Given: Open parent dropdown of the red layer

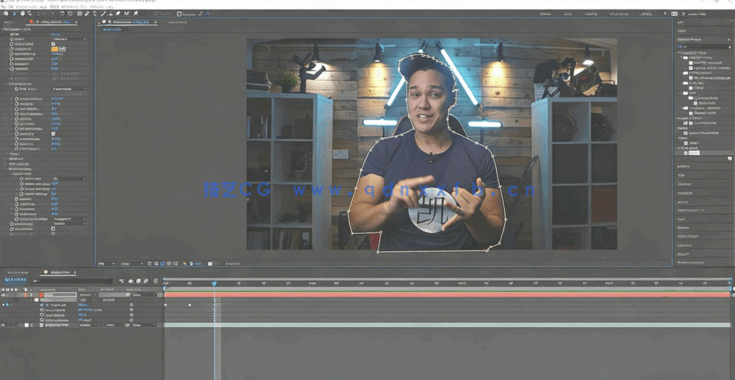Looking at the screenshot, I should click(144, 295).
